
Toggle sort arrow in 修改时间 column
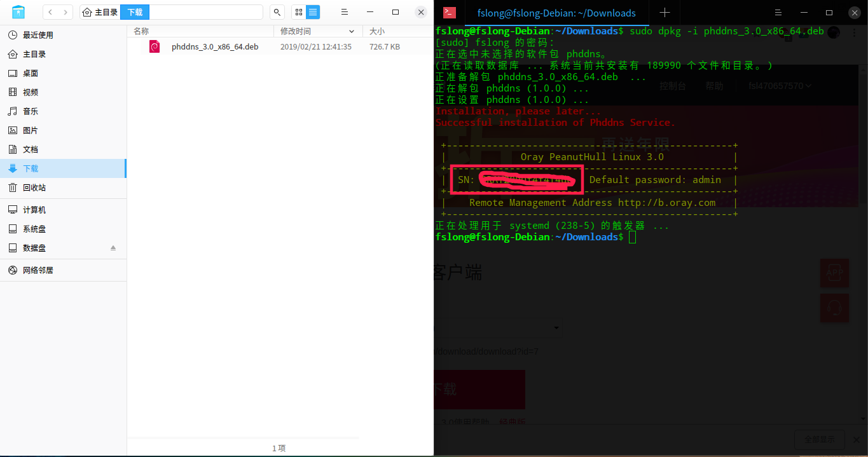click(352, 31)
